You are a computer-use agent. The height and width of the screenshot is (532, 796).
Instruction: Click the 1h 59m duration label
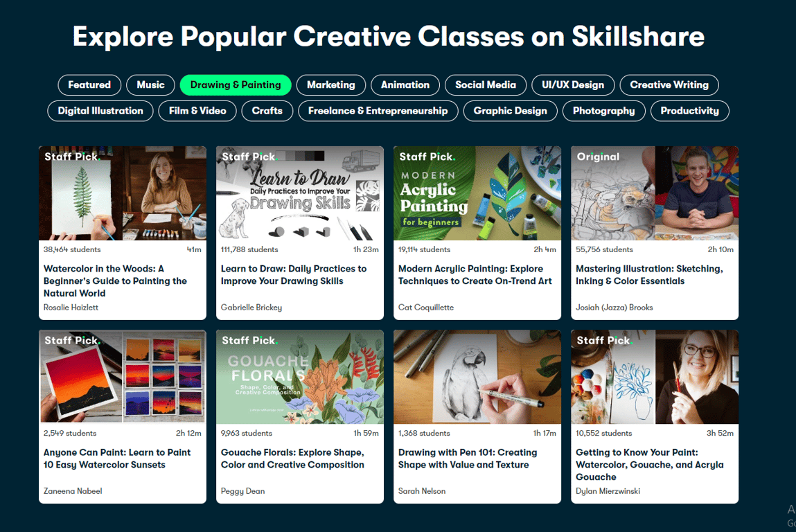tap(366, 433)
